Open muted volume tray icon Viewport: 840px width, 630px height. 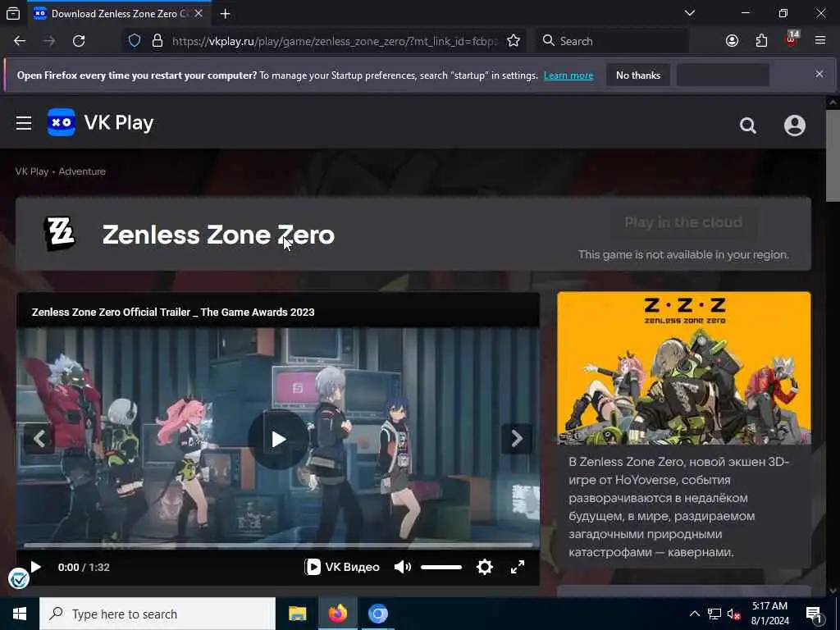(x=733, y=614)
